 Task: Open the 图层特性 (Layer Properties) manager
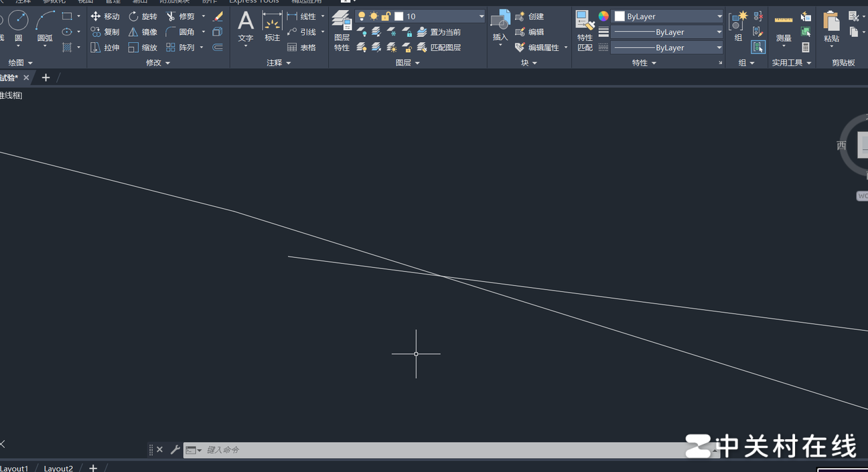pos(342,31)
